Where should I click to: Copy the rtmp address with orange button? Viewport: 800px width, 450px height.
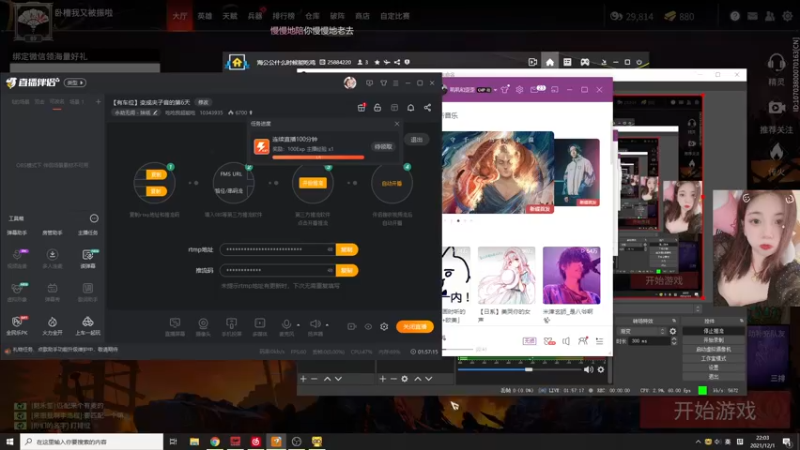click(347, 249)
